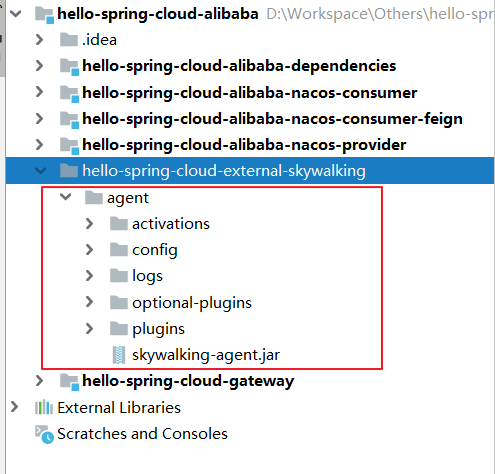
Task: Click the External Libraries bar-chart icon
Action: click(x=44, y=407)
